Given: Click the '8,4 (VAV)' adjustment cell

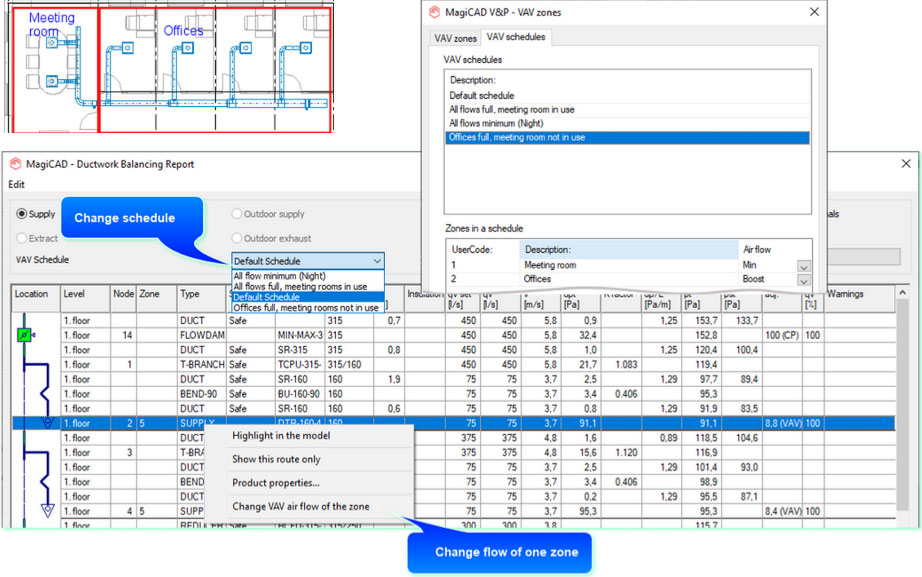Looking at the screenshot, I should 782,511.
